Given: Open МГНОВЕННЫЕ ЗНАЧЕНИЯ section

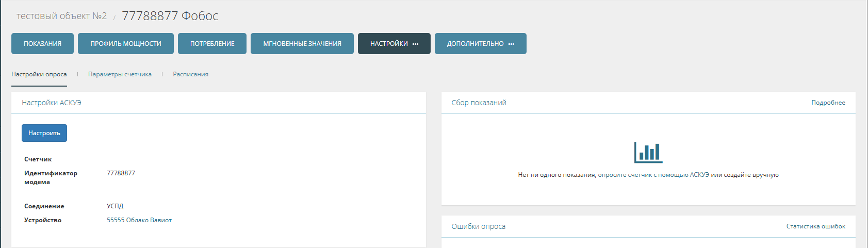Looking at the screenshot, I should 302,44.
